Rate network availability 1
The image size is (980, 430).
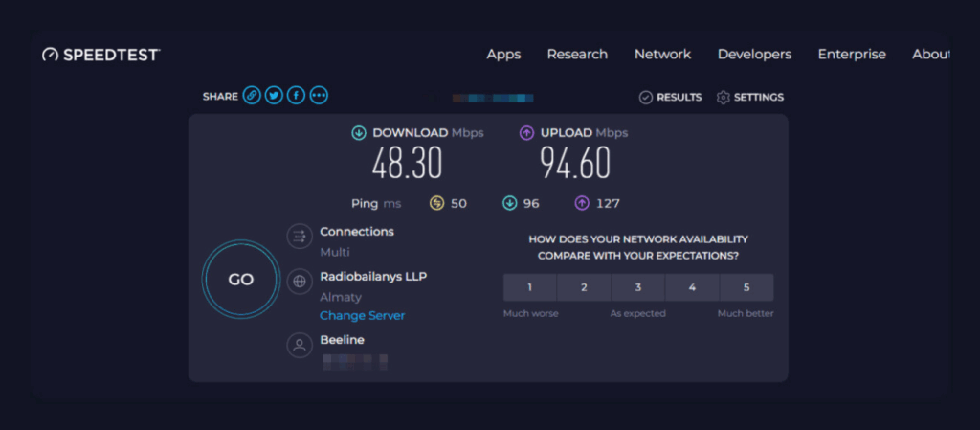(x=530, y=287)
